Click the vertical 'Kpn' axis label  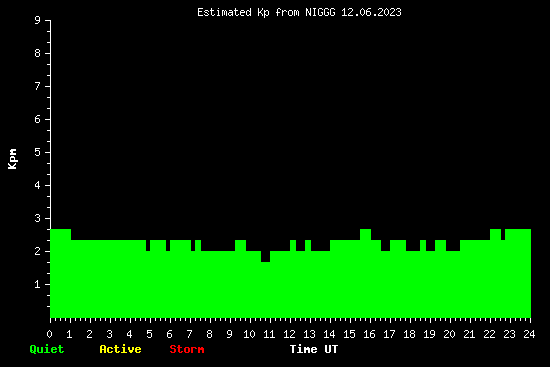pos(13,159)
